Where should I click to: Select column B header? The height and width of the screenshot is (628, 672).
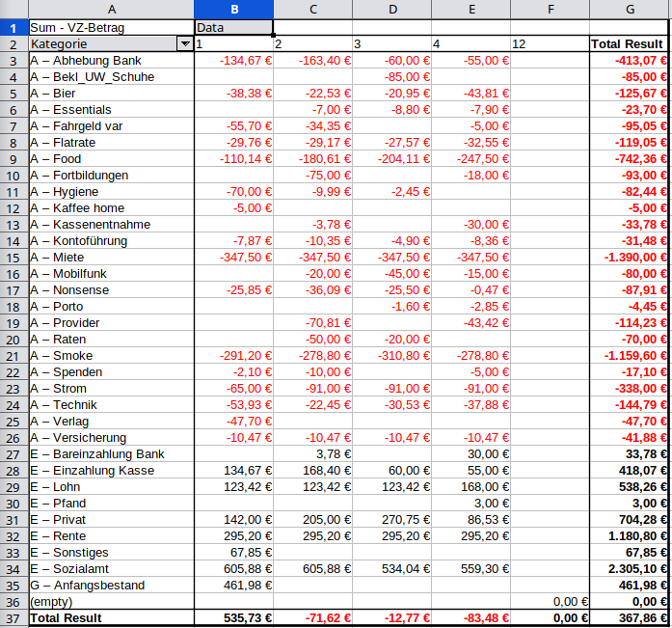point(233,10)
